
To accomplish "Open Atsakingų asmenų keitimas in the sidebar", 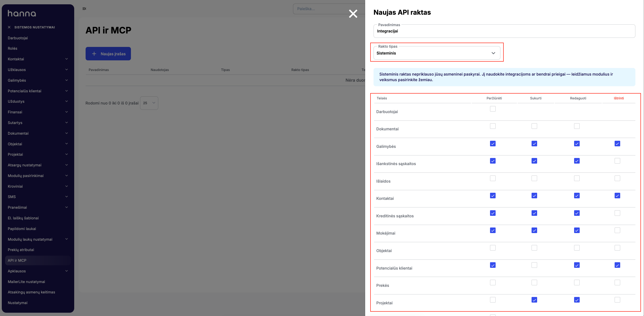I will 38,292.
